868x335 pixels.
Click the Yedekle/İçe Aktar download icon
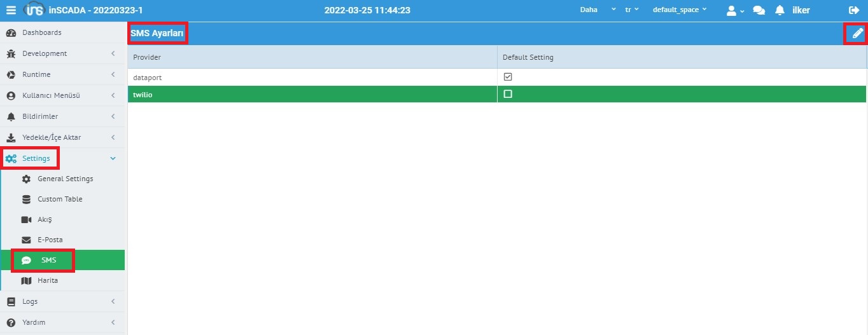click(11, 138)
